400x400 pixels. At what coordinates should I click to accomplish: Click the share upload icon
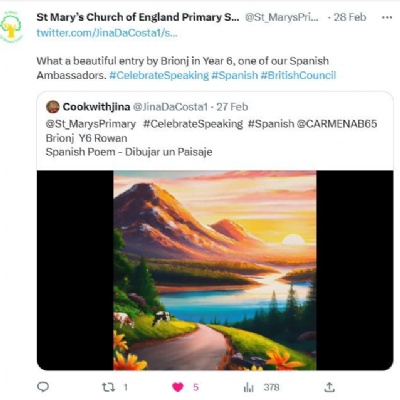coord(329,387)
